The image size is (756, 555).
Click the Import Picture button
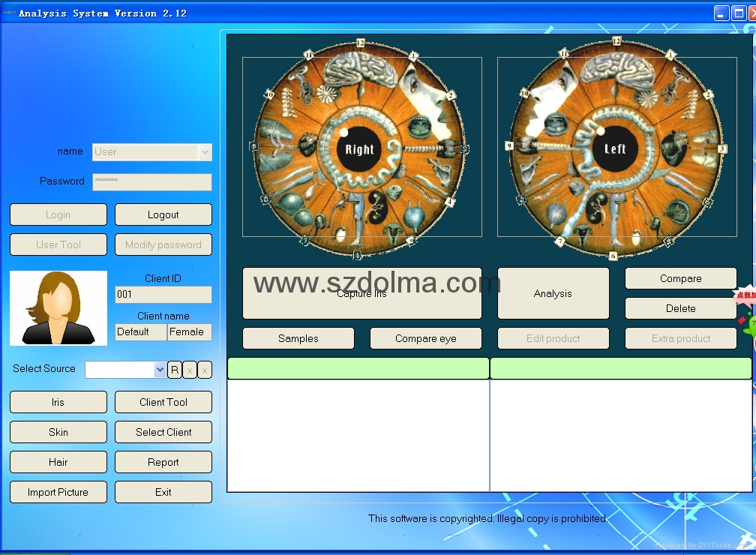pos(58,492)
